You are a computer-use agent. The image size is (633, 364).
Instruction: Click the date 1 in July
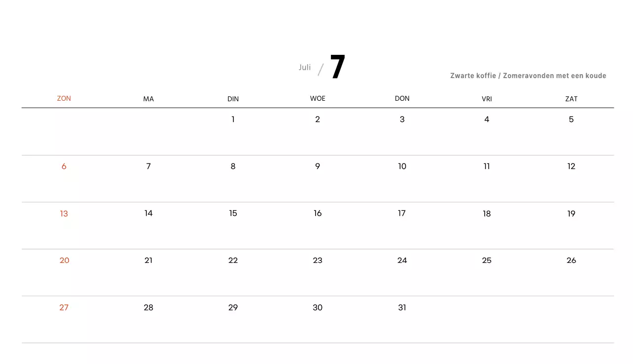pyautogui.click(x=233, y=120)
